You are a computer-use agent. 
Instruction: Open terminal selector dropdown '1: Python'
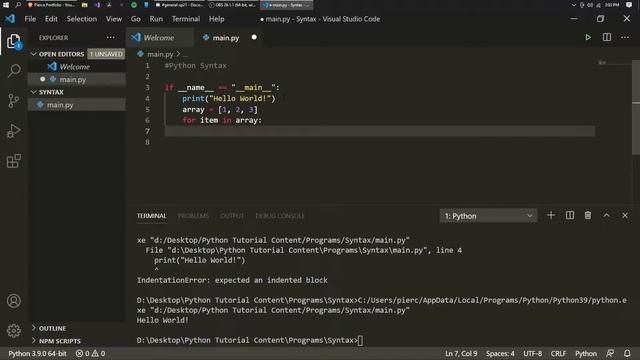(x=489, y=216)
